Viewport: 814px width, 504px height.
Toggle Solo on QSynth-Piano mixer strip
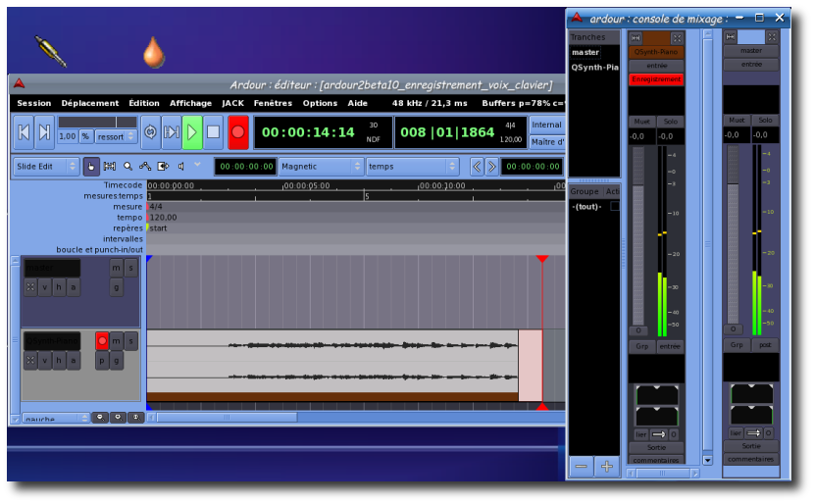pos(670,121)
